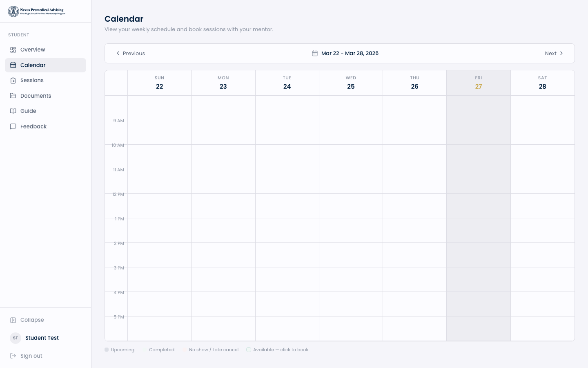
Task: Click the Wednesday 10 AM calendar slot
Action: pyautogui.click(x=351, y=157)
